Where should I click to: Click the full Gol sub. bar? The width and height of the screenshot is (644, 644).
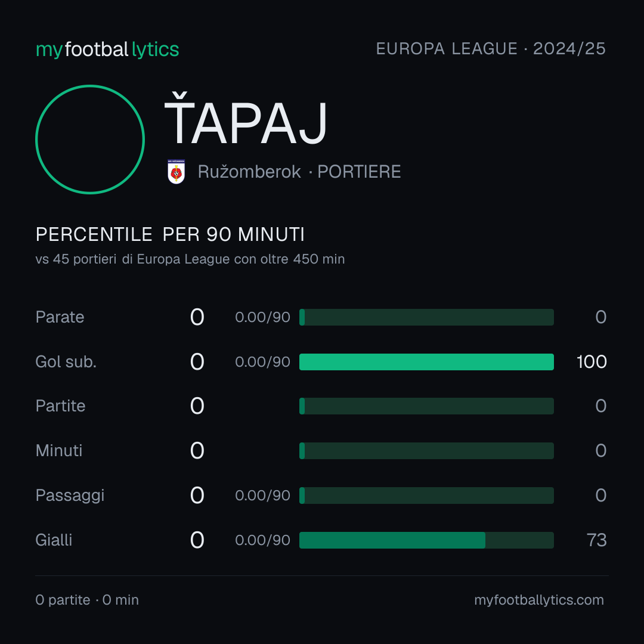(426, 362)
